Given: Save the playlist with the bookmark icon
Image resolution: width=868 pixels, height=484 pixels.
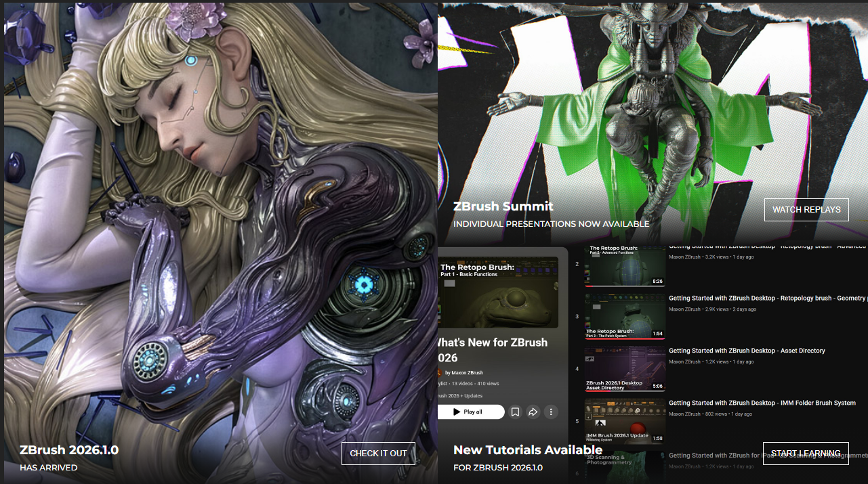Looking at the screenshot, I should [515, 412].
